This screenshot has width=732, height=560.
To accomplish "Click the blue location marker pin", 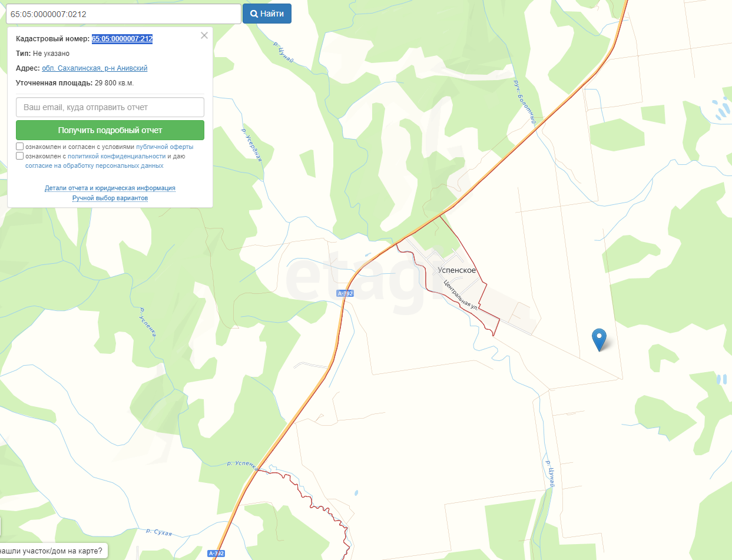I will (599, 340).
